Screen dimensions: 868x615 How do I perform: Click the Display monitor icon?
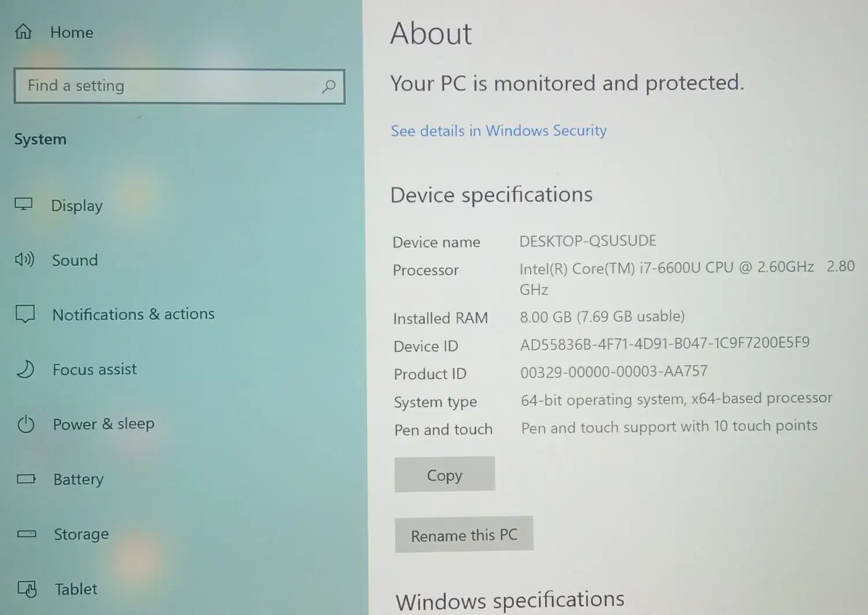coord(24,204)
